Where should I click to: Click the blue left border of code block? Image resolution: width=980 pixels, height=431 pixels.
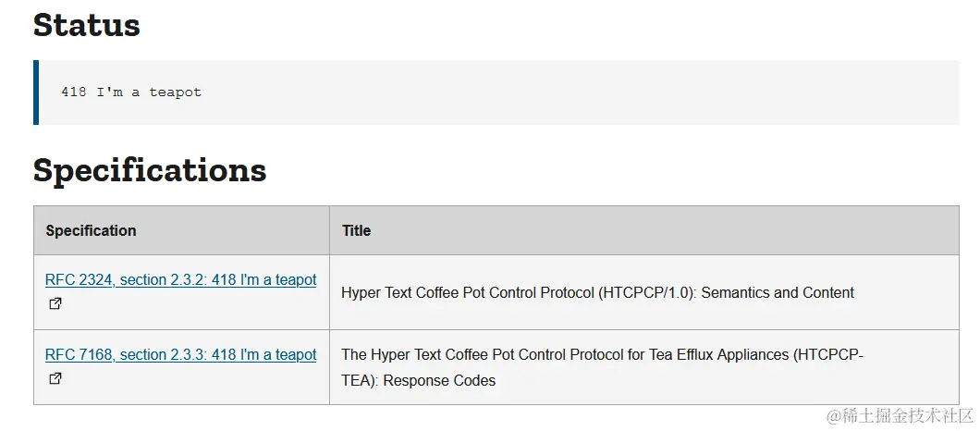(36, 92)
